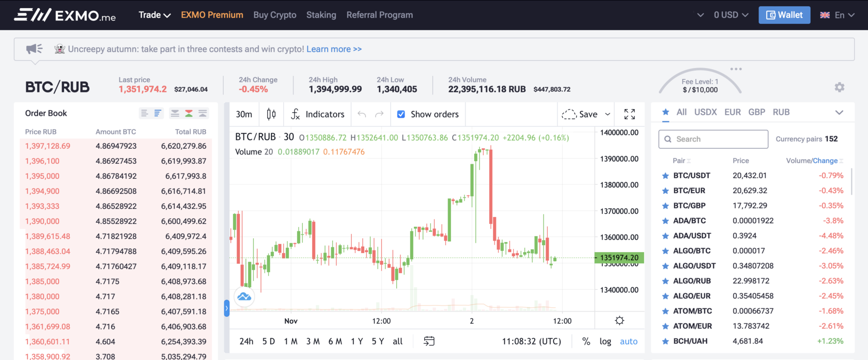This screenshot has height=360, width=868.
Task: Sort pairs by the Change column
Action: (x=827, y=161)
